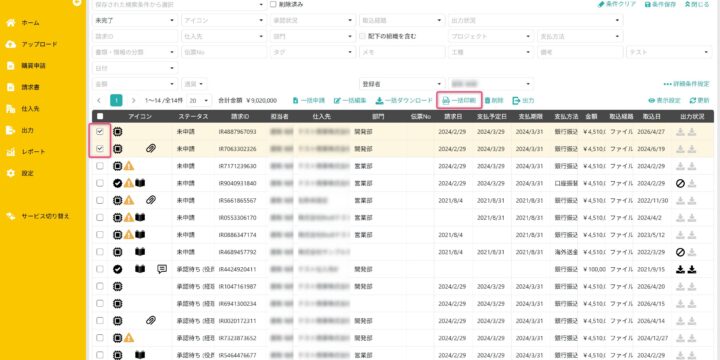Open 請求書 sidebar item
The width and height of the screenshot is (720, 360).
coord(30,87)
